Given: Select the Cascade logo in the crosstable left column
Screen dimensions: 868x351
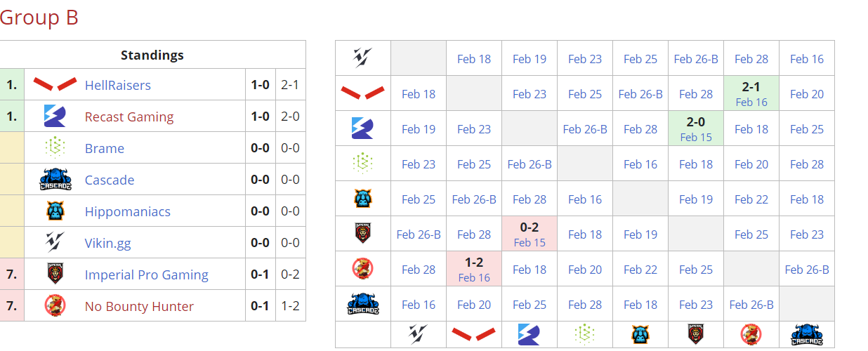Looking at the screenshot, I should pos(363,305).
